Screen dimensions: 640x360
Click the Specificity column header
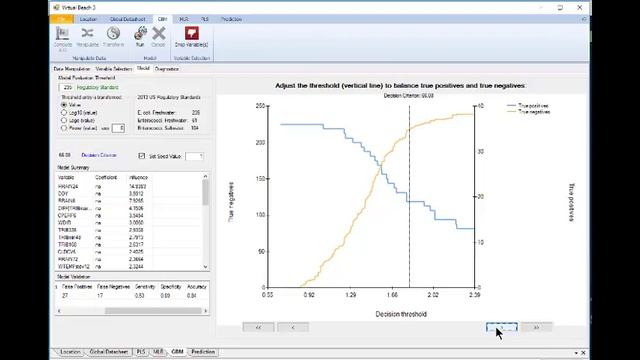click(171, 287)
